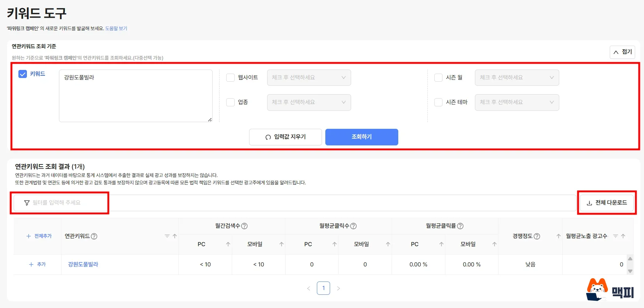Open the 웹사이트 selection dropdown

click(309, 78)
